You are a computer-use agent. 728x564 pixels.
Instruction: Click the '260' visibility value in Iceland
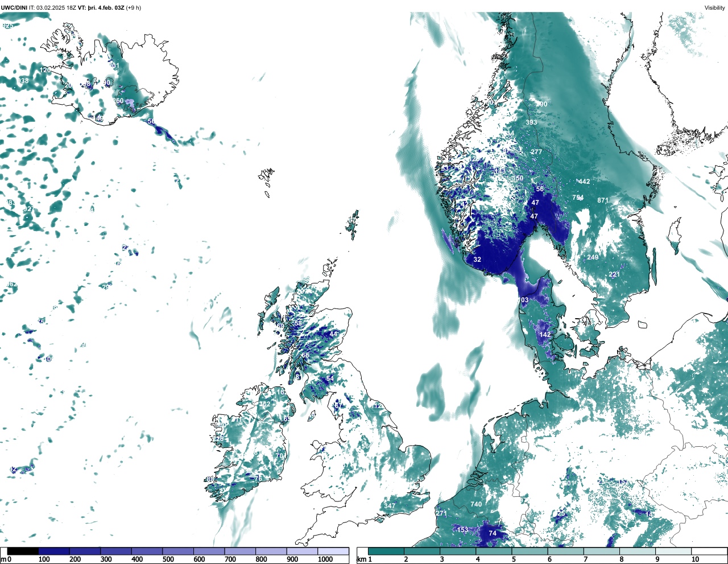(x=118, y=101)
